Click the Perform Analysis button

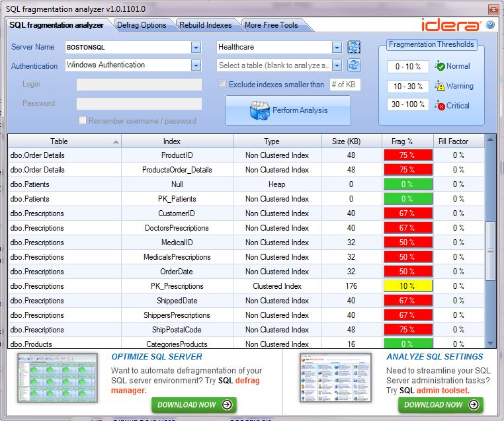(288, 110)
